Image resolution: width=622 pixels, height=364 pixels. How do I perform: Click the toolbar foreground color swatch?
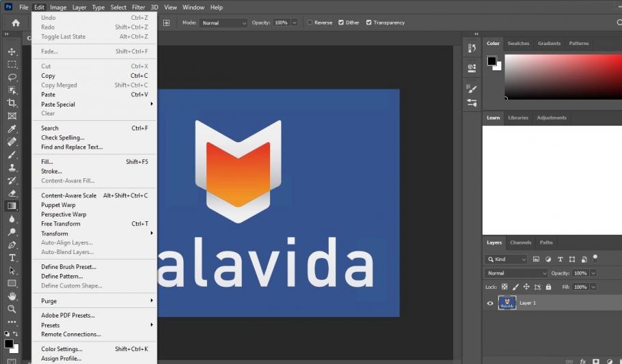pyautogui.click(x=9, y=344)
